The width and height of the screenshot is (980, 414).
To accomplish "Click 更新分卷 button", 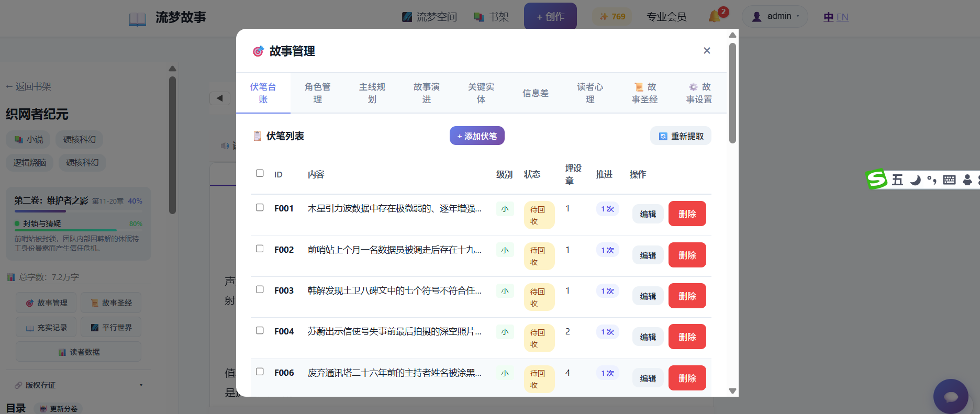I will tap(58, 409).
